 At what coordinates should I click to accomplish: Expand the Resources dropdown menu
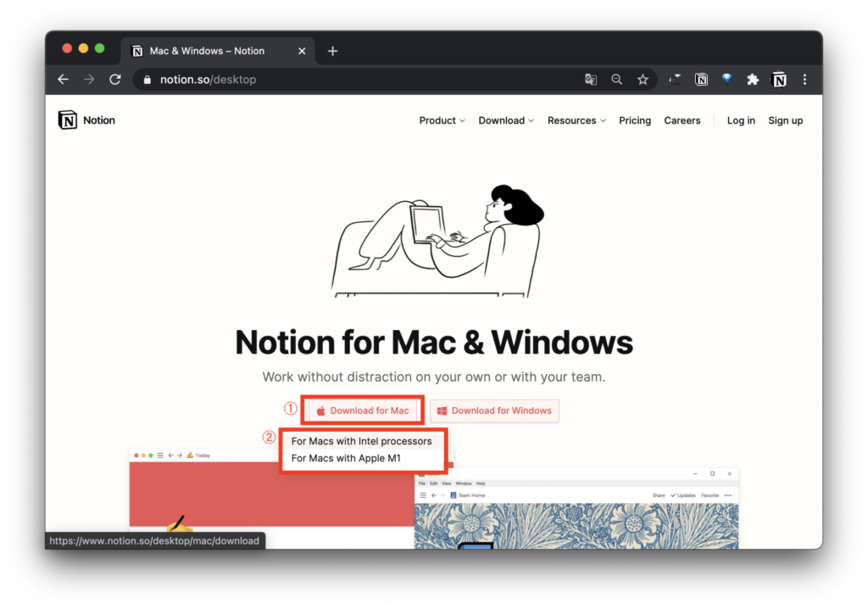(x=576, y=120)
